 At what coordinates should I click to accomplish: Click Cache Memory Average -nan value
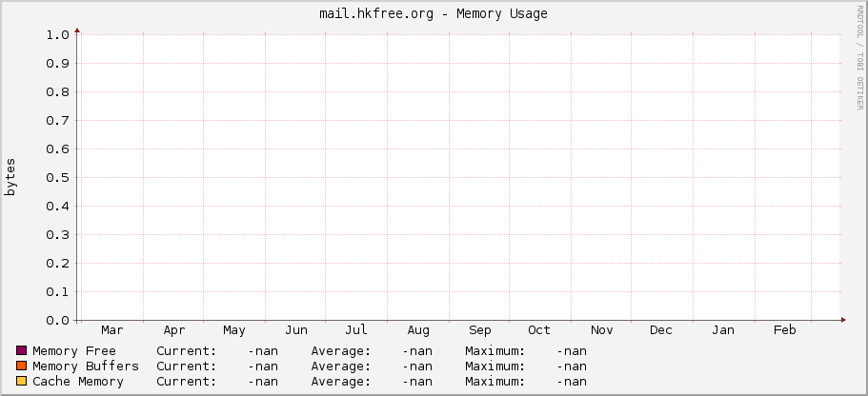pos(417,382)
